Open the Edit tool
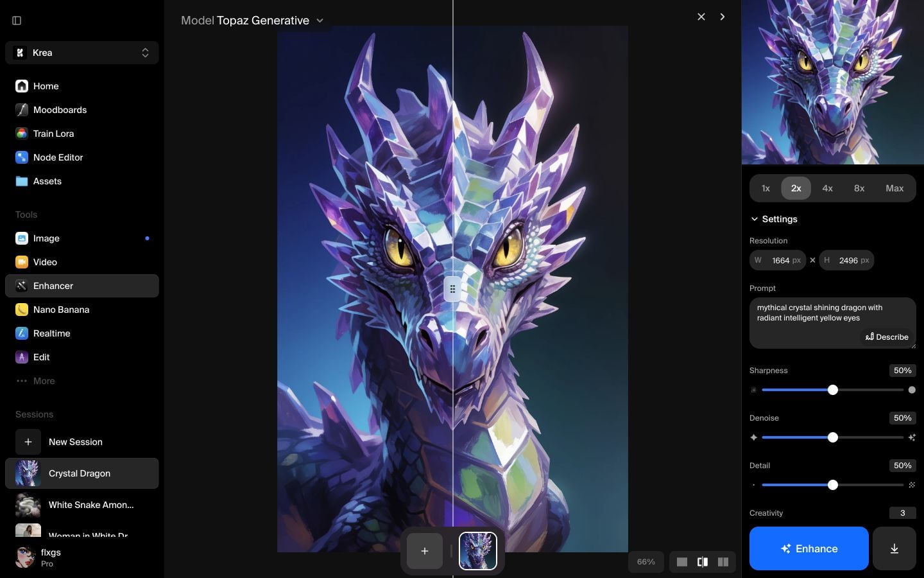Image resolution: width=924 pixels, height=578 pixels. pyautogui.click(x=82, y=357)
